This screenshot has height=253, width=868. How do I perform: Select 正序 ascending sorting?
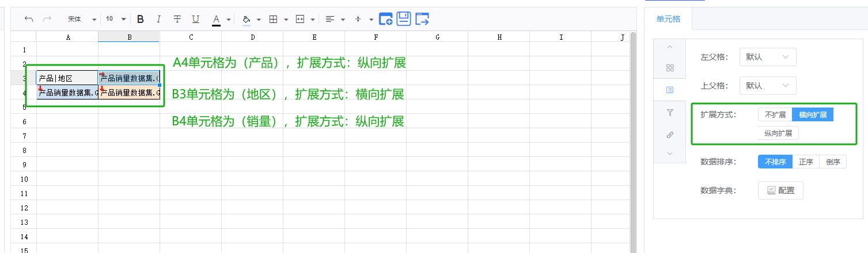click(806, 162)
